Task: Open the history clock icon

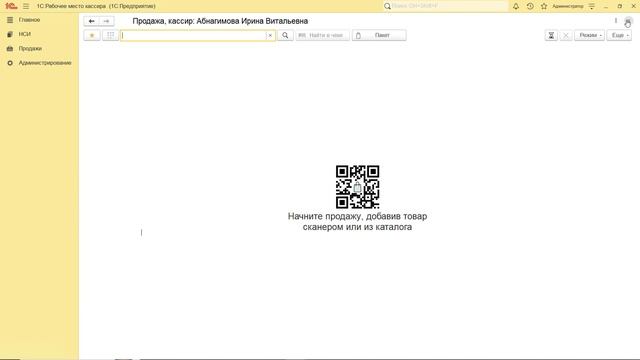Action: pos(530,6)
